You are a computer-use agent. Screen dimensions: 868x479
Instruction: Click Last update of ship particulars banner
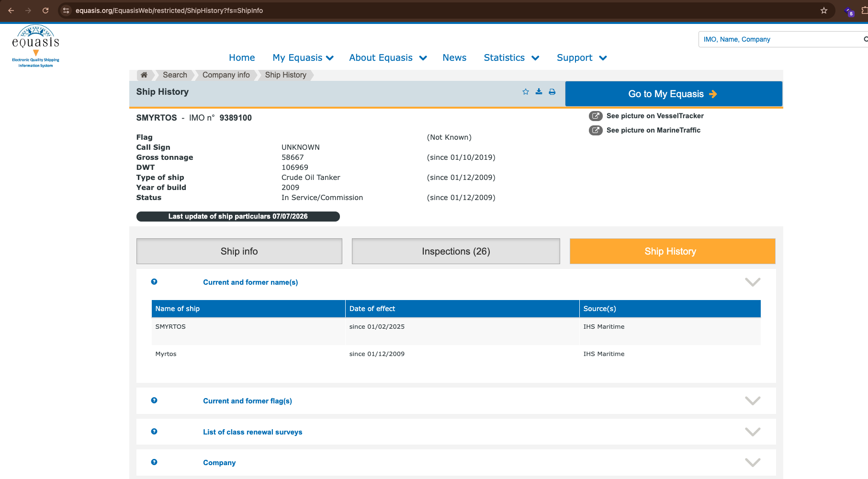coord(238,216)
